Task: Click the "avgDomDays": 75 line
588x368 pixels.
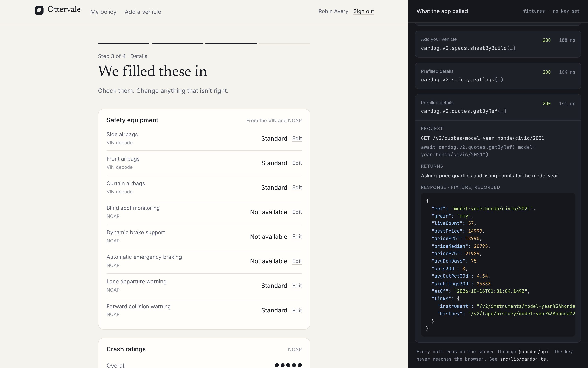Action: pos(455,261)
